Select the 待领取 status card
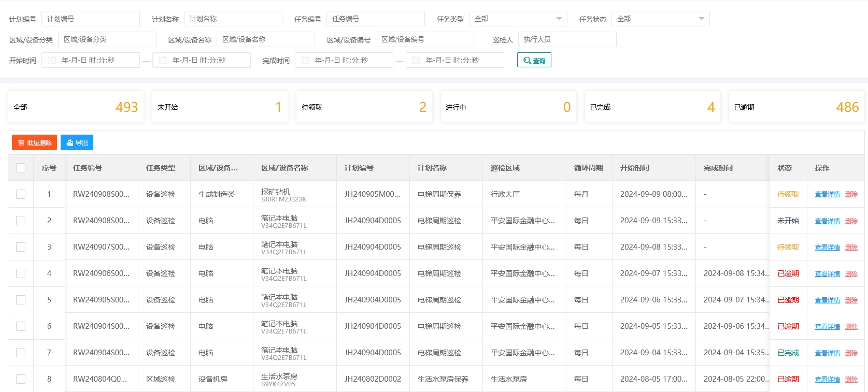Image resolution: width=868 pixels, height=392 pixels. (364, 107)
